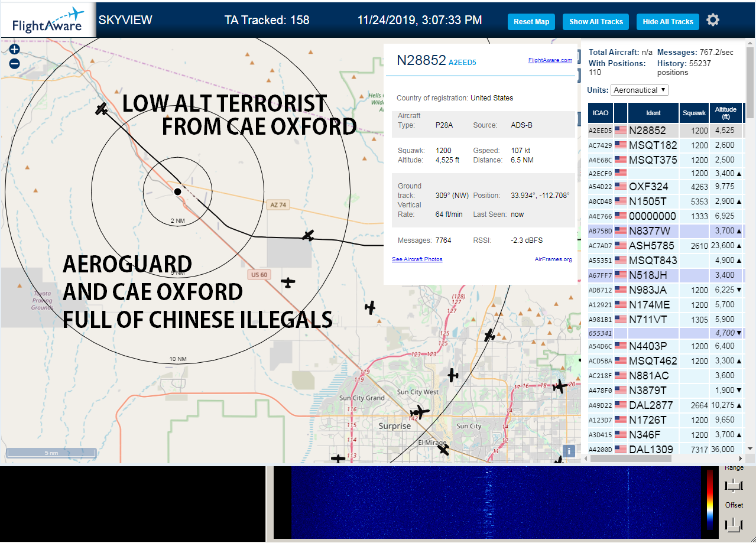Screen dimensions: 756x543
Task: Click the FlightAware logo
Action: click(x=48, y=19)
